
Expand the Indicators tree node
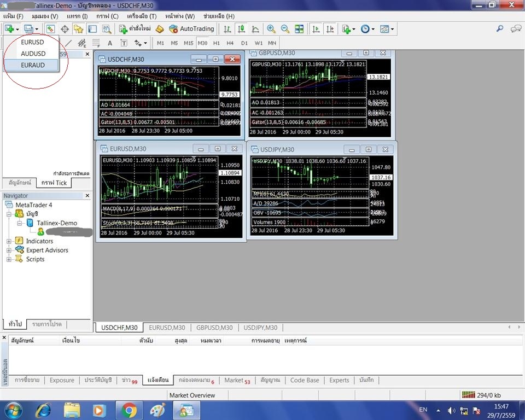tap(9, 241)
